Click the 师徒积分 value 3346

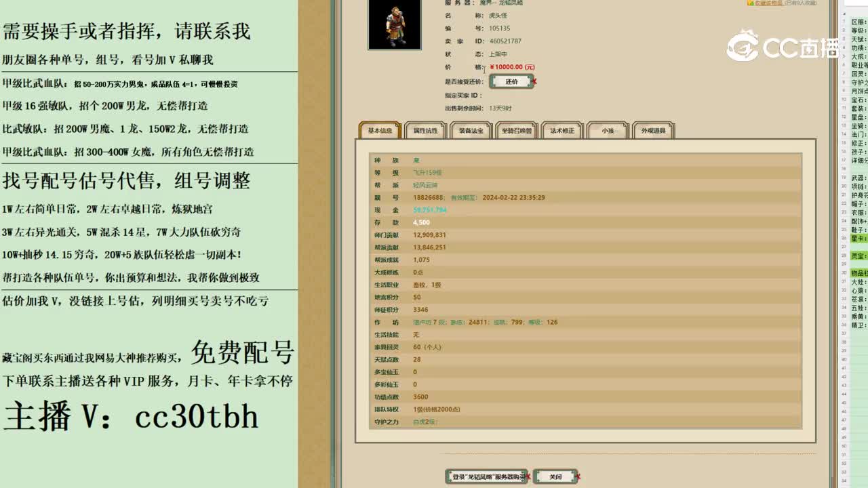click(420, 310)
